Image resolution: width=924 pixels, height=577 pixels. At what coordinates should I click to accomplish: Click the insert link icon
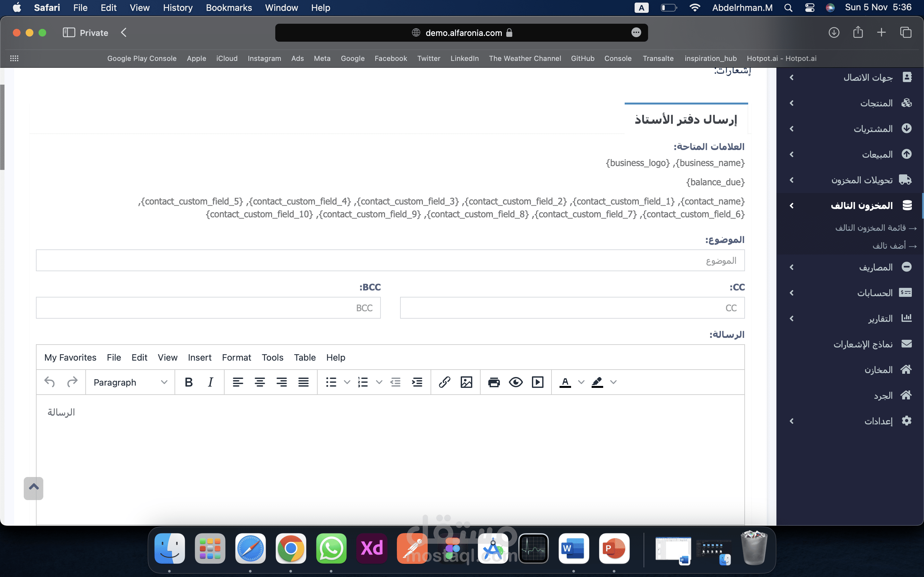444,382
